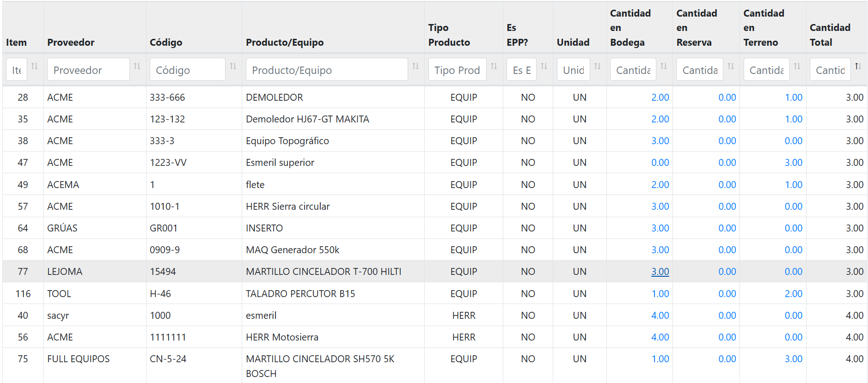Screen dimensions: 868x383
Task: Open bodega quantity 4.00 for esmeril
Action: [x=660, y=316]
